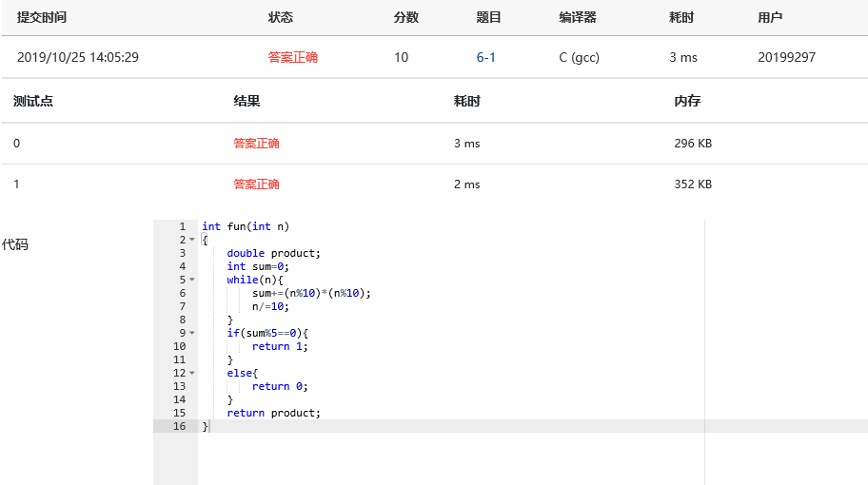Click line number 1 in the gutter

181,226
